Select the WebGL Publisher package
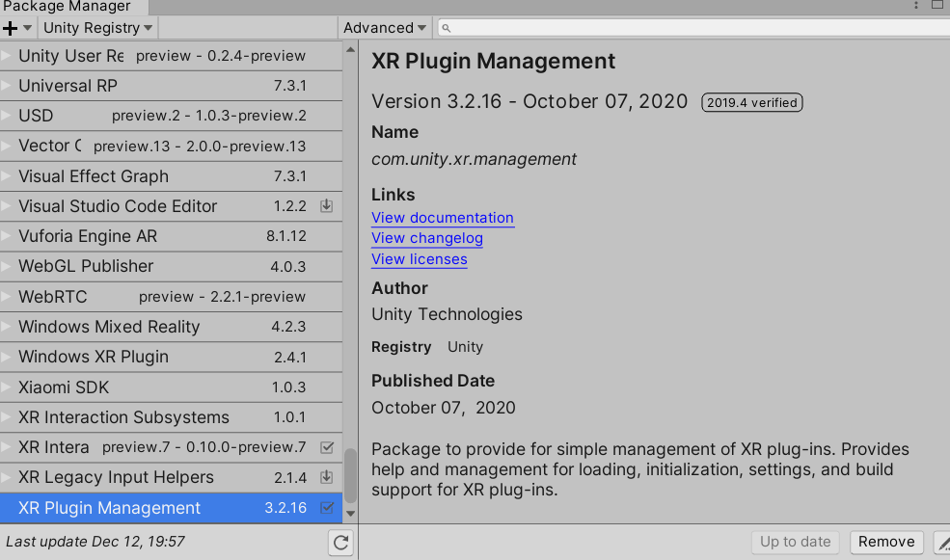This screenshot has height=560, width=950. 171,266
